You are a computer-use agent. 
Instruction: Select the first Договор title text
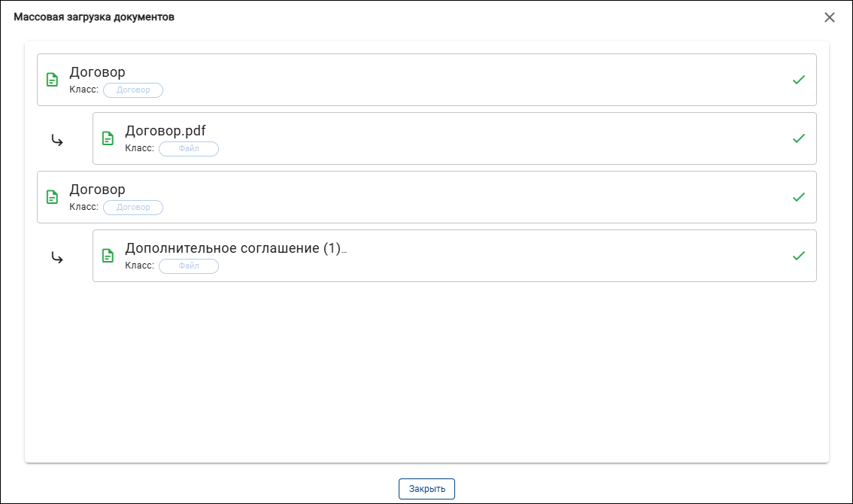pyautogui.click(x=97, y=72)
